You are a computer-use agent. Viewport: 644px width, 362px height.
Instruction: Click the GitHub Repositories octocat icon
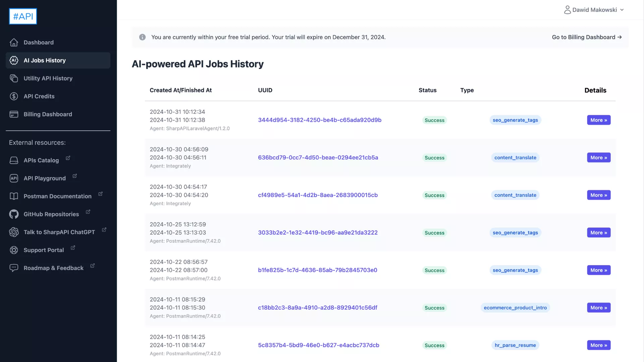(14, 214)
